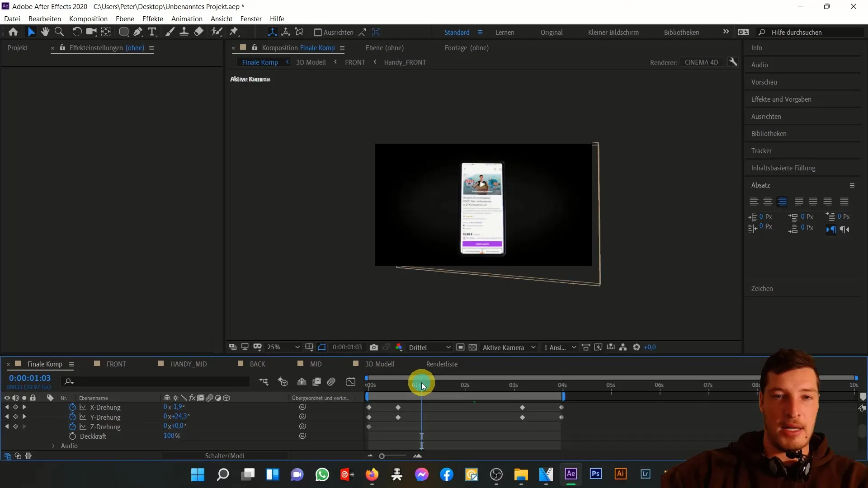Select the Rotation tool
This screenshot has height=488, width=868.
click(77, 32)
